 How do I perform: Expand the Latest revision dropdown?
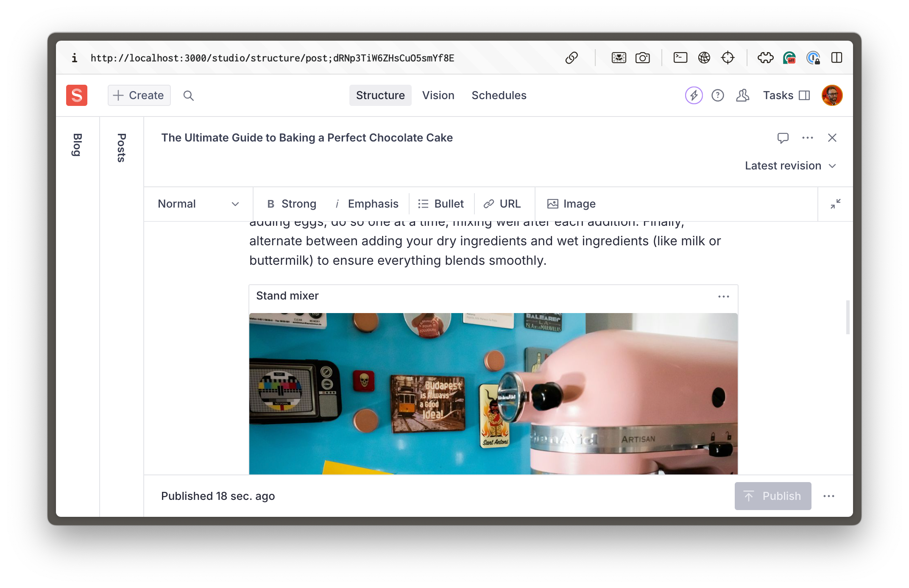[x=791, y=166]
